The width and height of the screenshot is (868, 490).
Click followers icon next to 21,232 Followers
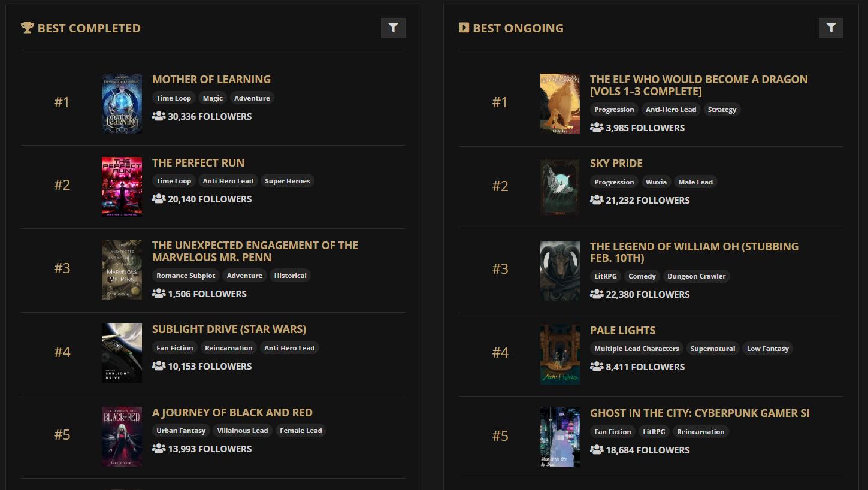tap(597, 200)
